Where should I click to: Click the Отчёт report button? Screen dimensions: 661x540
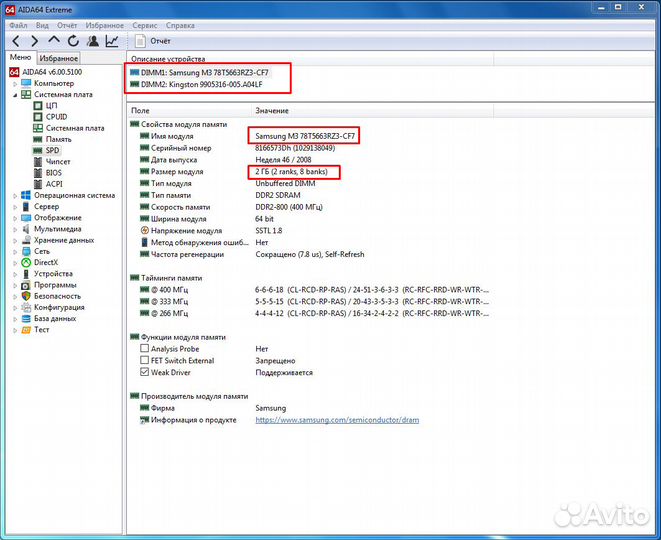click(x=153, y=41)
